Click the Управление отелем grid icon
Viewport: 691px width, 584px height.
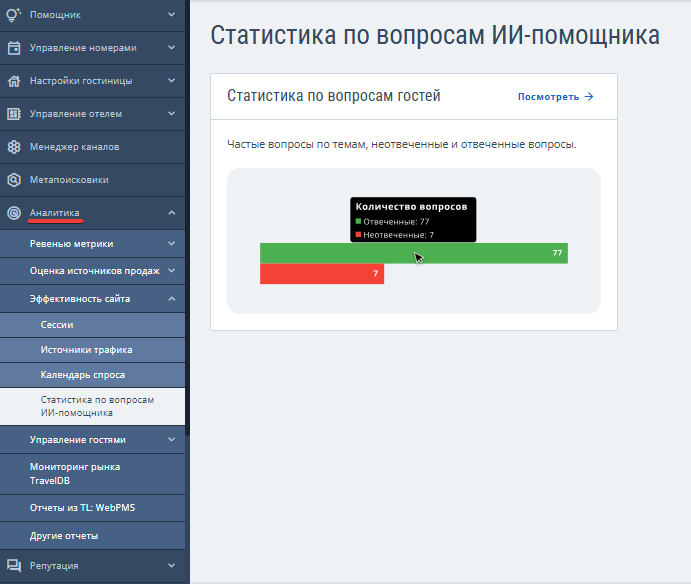(x=14, y=114)
